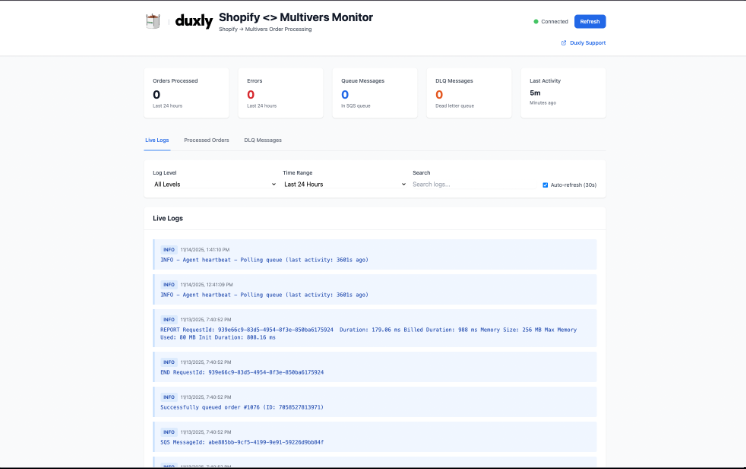Click the Refresh button

coord(589,21)
